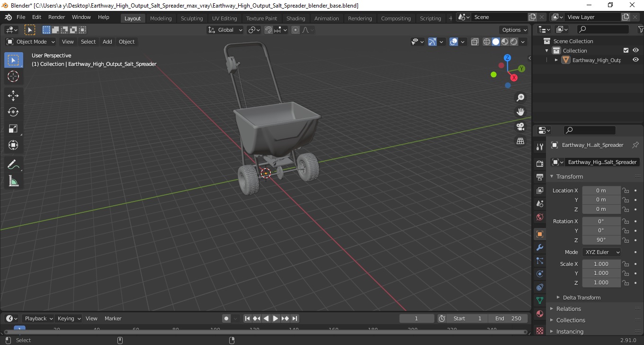644x345 pixels.
Task: Toggle X-Ray view
Action: coord(475,42)
